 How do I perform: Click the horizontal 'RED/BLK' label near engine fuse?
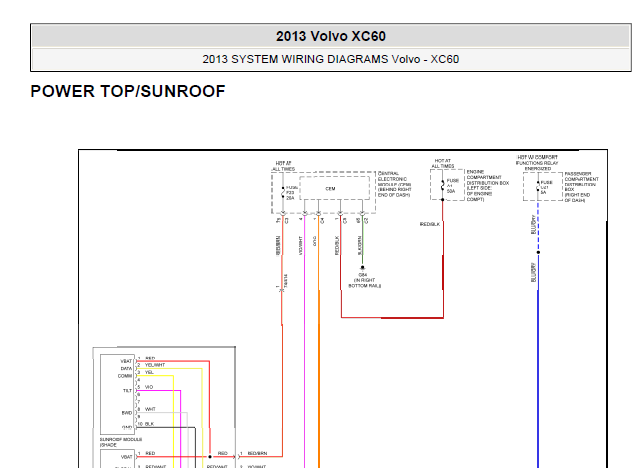pos(429,224)
